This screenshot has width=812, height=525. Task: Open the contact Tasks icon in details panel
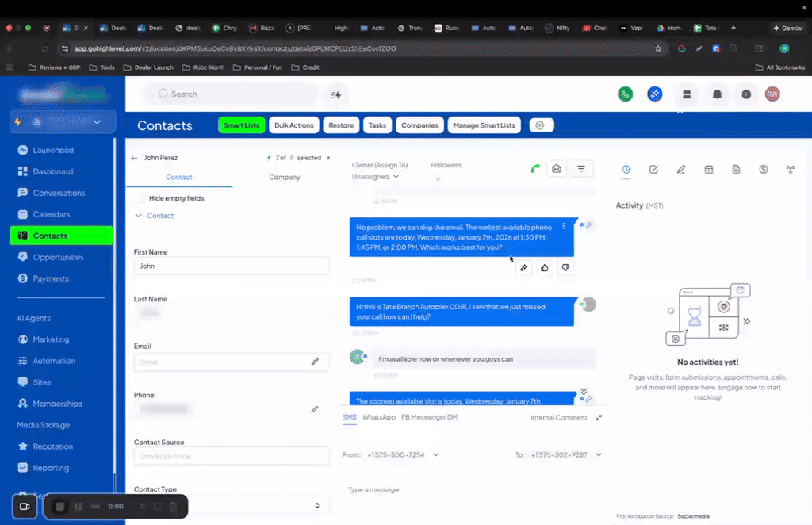(x=653, y=169)
